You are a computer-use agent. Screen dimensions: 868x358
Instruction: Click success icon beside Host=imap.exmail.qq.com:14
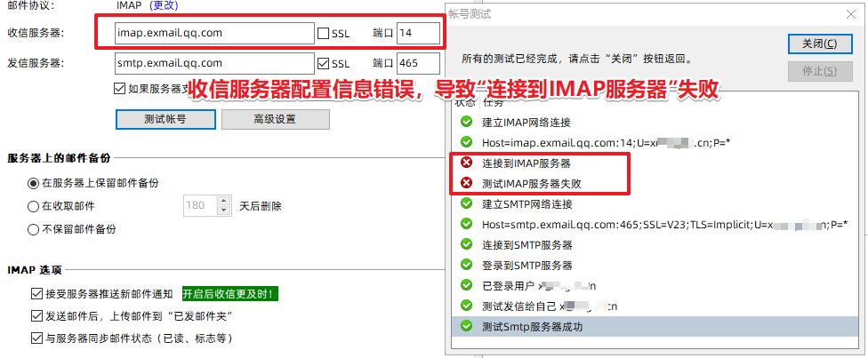467,142
